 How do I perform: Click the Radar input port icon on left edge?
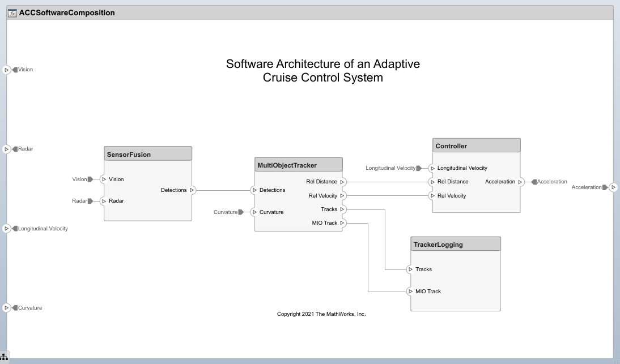(7, 149)
